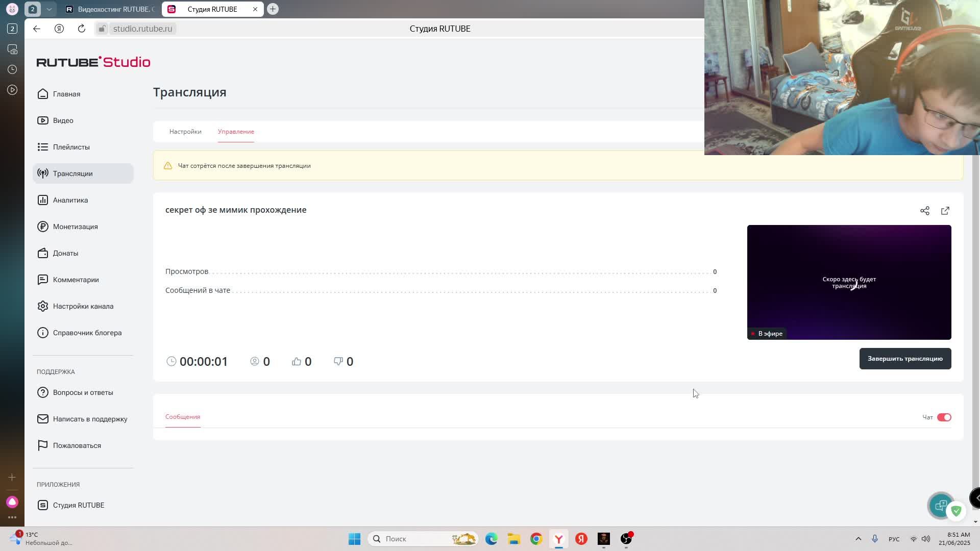The height and width of the screenshot is (551, 980).
Task: Go to Монетизация section
Action: 75,227
